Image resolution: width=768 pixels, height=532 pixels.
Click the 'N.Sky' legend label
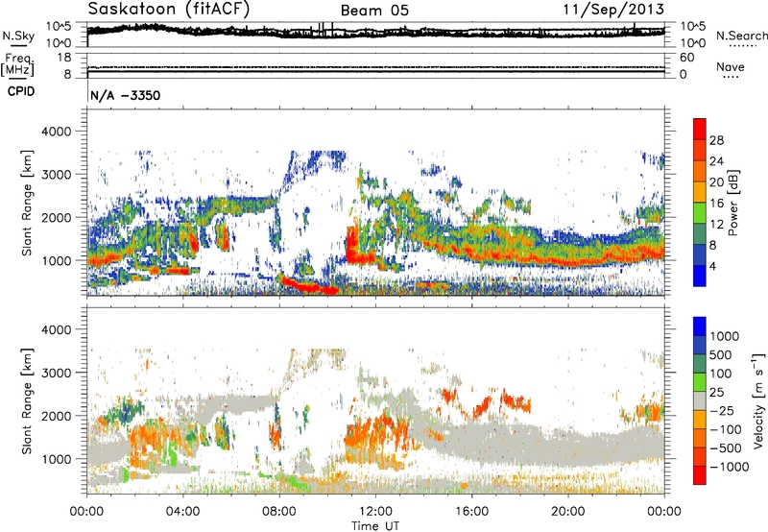pos(18,36)
